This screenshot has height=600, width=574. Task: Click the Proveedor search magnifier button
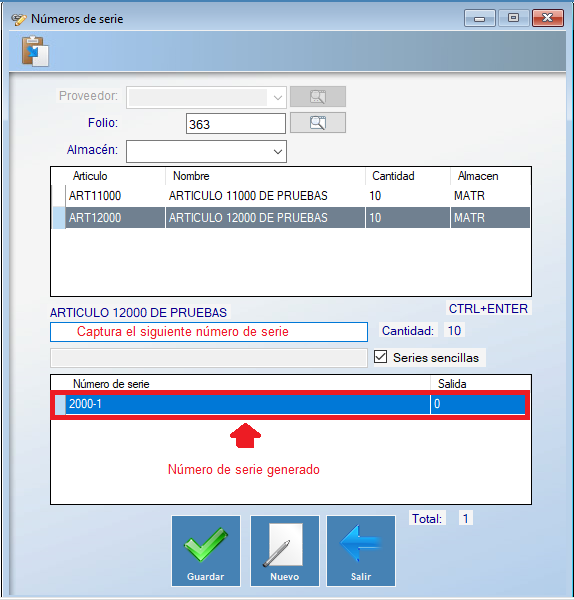(x=318, y=97)
